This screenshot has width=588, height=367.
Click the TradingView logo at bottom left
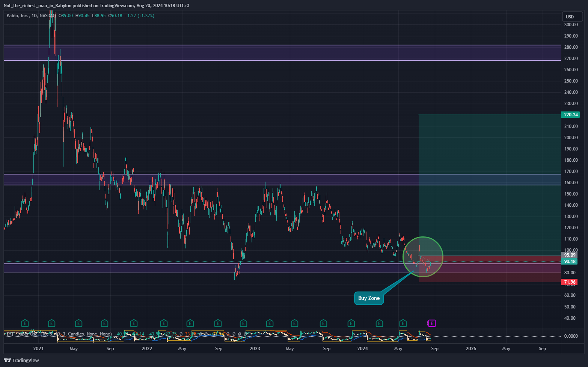tap(21, 360)
